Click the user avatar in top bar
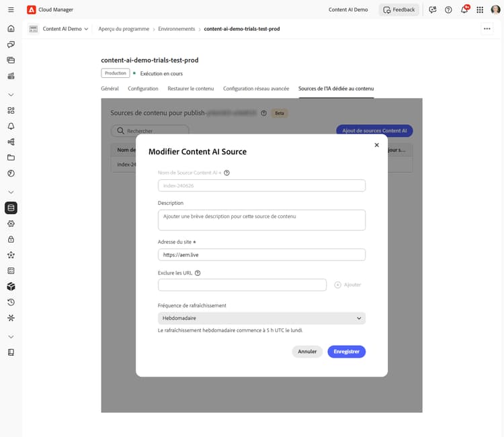Image resolution: width=504 pixels, height=437 pixels. [x=495, y=9]
